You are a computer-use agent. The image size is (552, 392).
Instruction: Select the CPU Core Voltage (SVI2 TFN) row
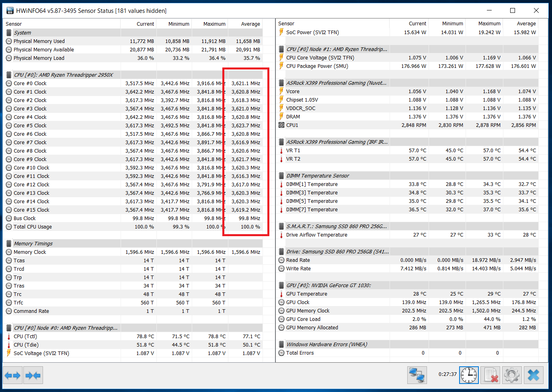coord(408,57)
